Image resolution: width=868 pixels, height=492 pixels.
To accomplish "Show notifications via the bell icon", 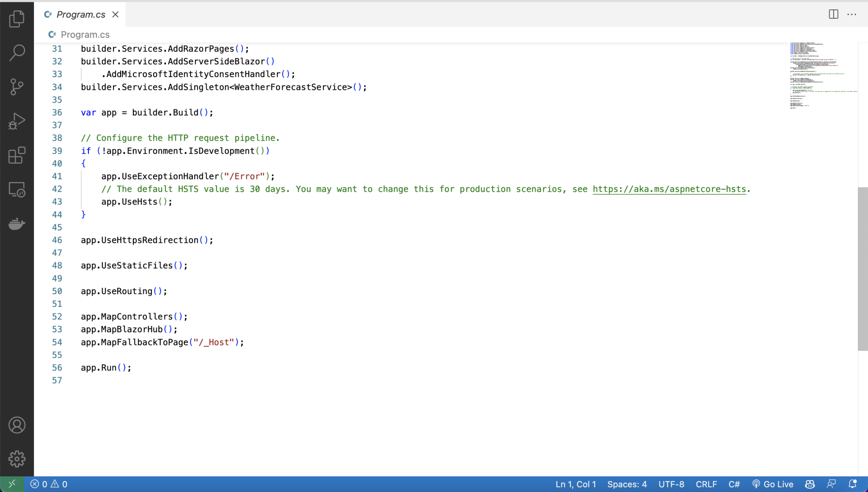I will click(854, 484).
